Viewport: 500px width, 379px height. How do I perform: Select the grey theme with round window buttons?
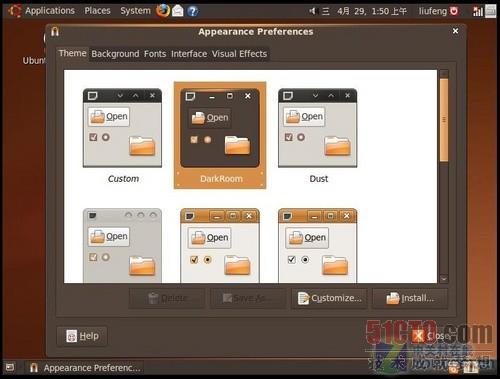tap(122, 246)
